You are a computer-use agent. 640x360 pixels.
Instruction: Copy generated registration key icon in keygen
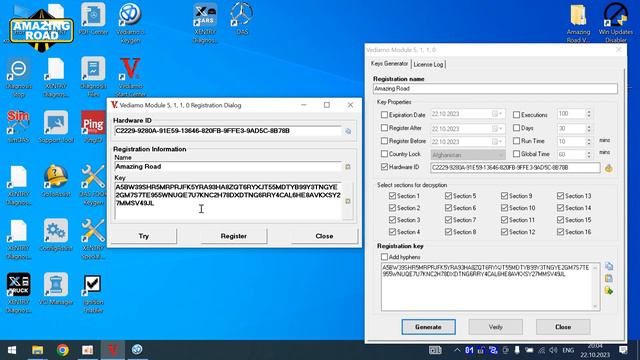pos(609,267)
